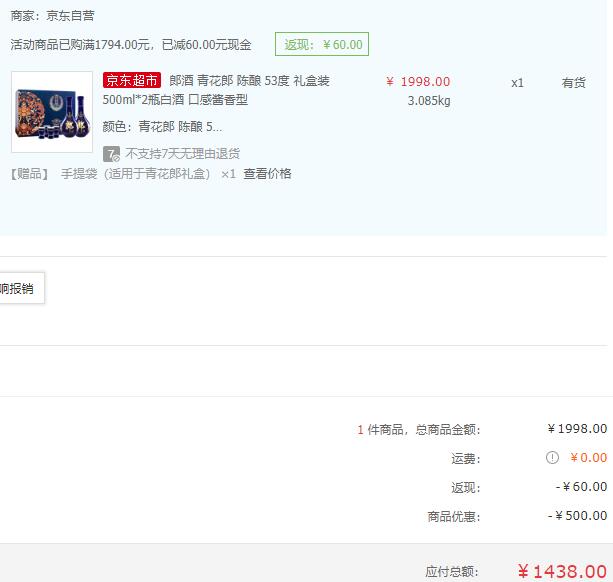Click 不支持7天无理由退货 text
The image size is (613, 582).
tap(183, 154)
